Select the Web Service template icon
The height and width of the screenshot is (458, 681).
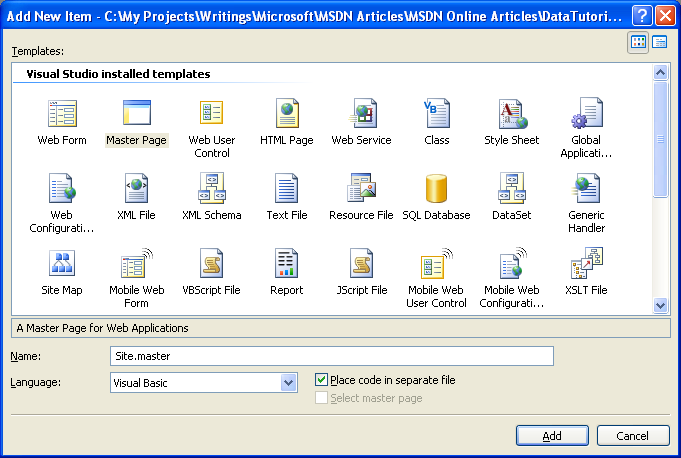(361, 114)
